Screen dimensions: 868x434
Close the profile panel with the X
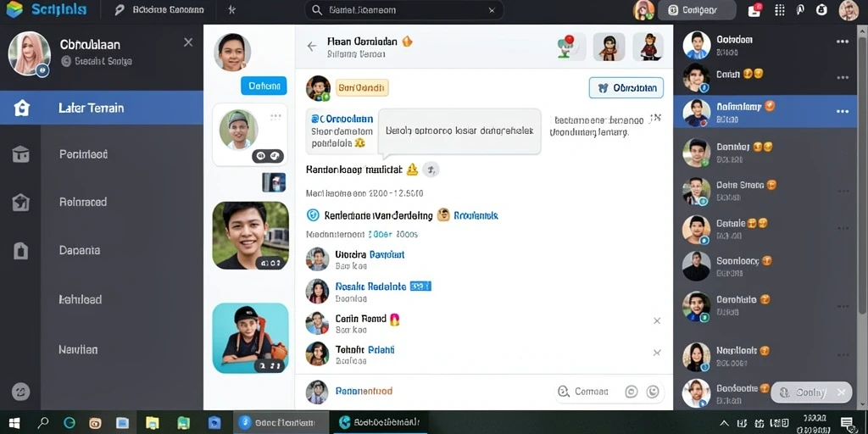(188, 42)
